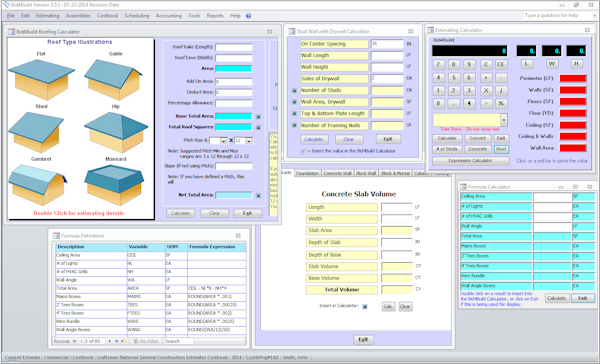Click the Concrete button in Estimating Calculator
This screenshot has width=600, height=364.
pyautogui.click(x=478, y=149)
